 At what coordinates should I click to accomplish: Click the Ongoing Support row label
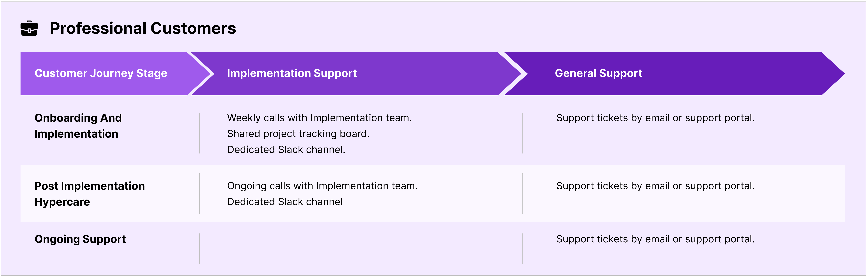80,239
